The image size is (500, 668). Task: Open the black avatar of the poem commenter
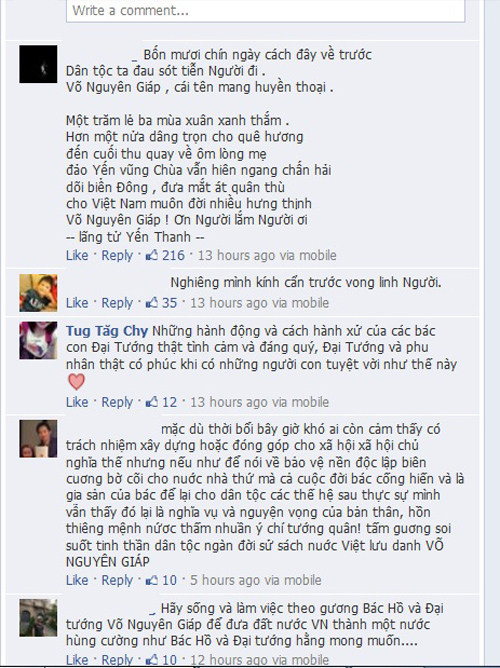pos(38,64)
